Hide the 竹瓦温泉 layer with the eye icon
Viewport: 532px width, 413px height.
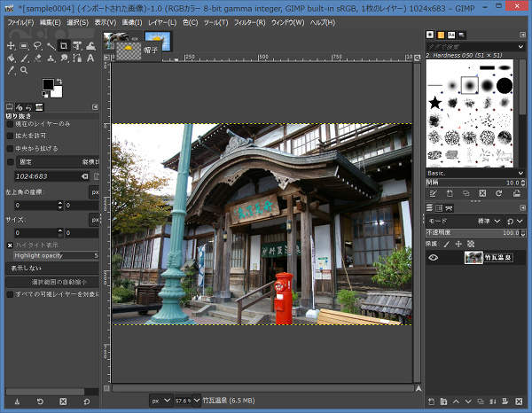434,257
